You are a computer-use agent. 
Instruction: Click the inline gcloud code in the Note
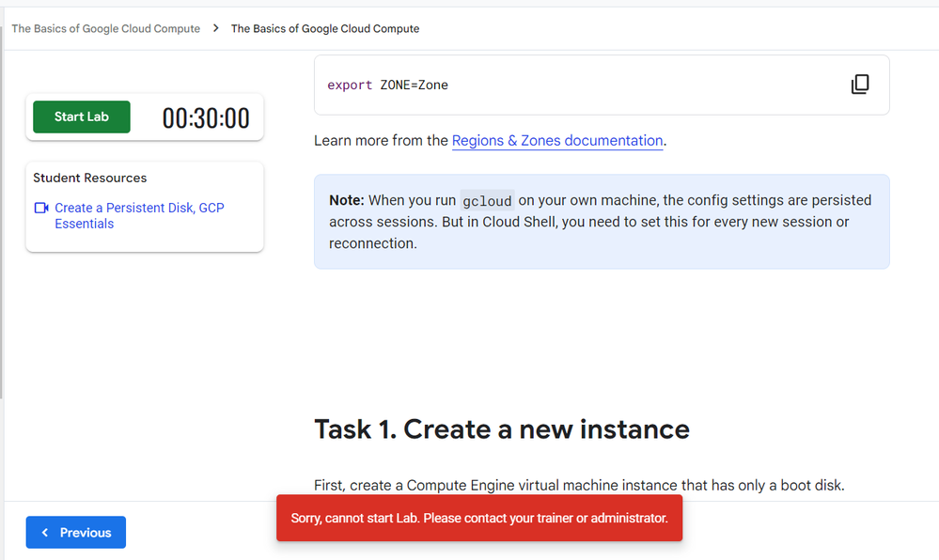(487, 201)
